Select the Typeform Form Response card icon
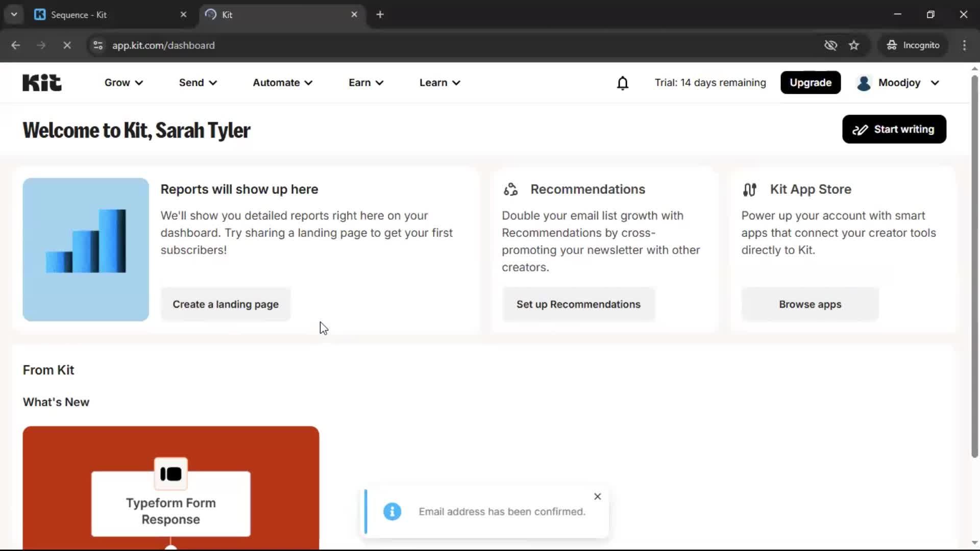The width and height of the screenshot is (980, 551). [x=170, y=473]
